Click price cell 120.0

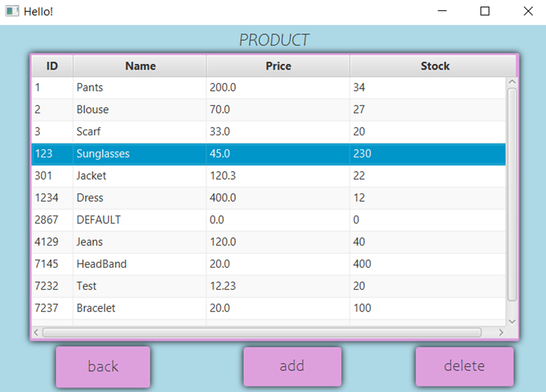coord(278,242)
